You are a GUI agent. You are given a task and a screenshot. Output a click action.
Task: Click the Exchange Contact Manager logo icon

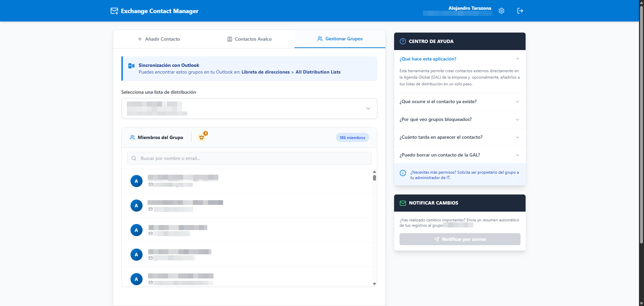[114, 11]
